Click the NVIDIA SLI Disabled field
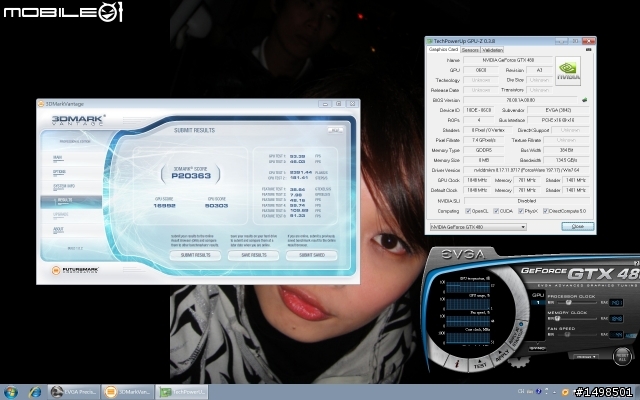 [527, 201]
